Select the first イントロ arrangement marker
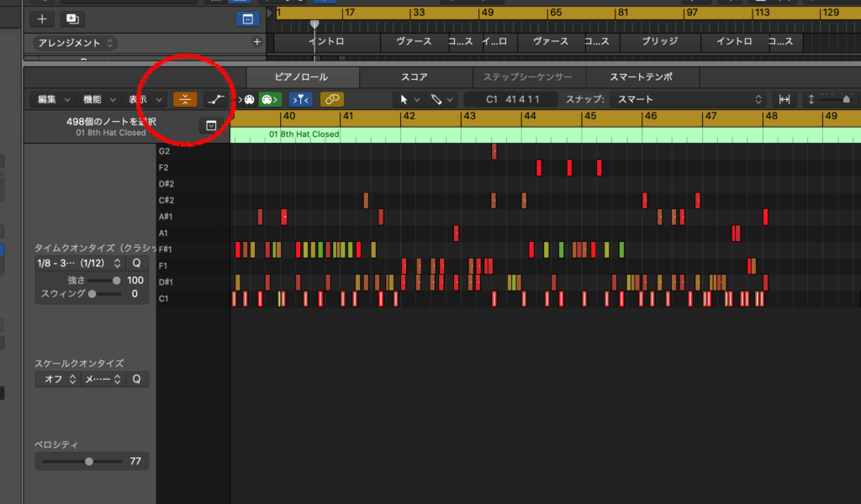861x504 pixels. 327,42
